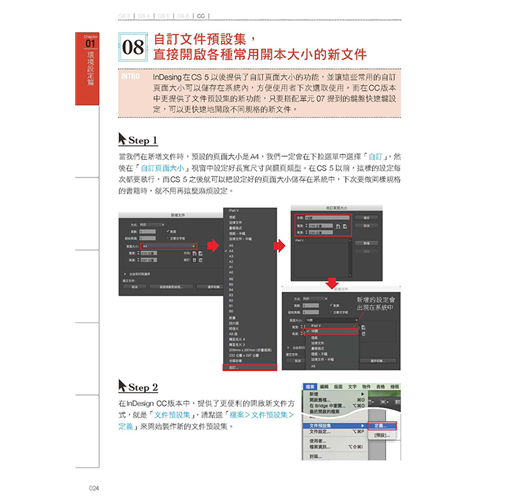Open the 物件 menu

pos(366,386)
